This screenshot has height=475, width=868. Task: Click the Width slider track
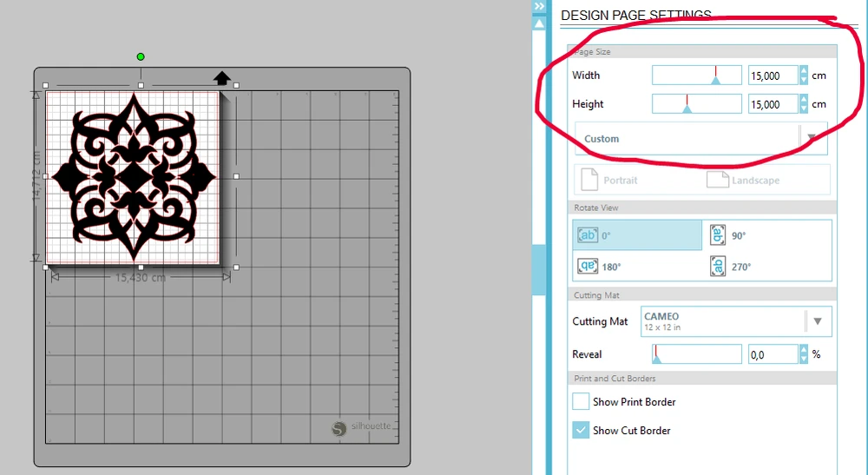[697, 76]
